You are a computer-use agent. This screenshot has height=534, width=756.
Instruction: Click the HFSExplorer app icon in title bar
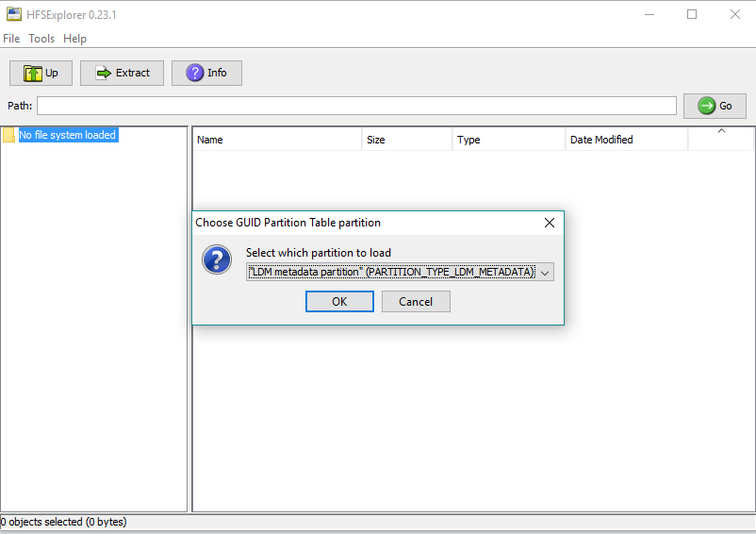coord(13,14)
